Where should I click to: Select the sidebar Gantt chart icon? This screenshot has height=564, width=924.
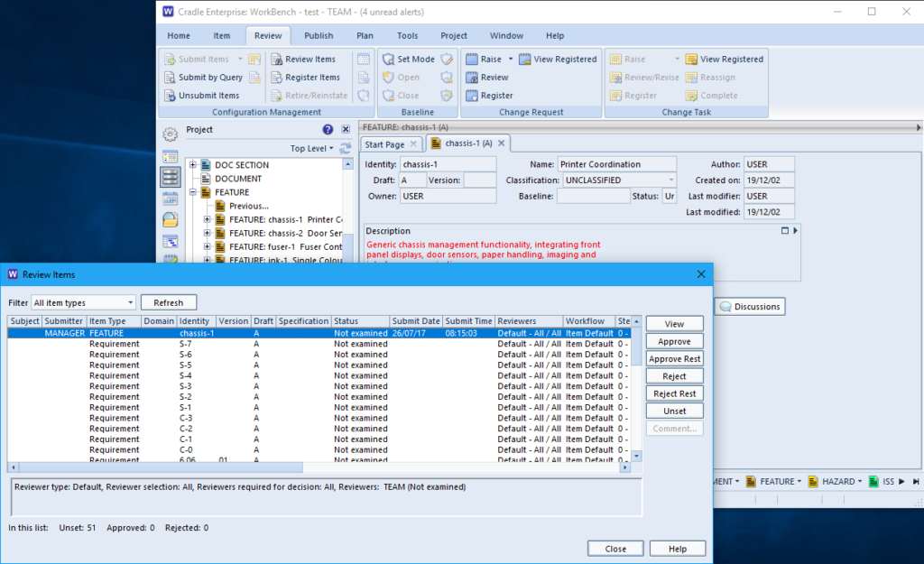(171, 242)
